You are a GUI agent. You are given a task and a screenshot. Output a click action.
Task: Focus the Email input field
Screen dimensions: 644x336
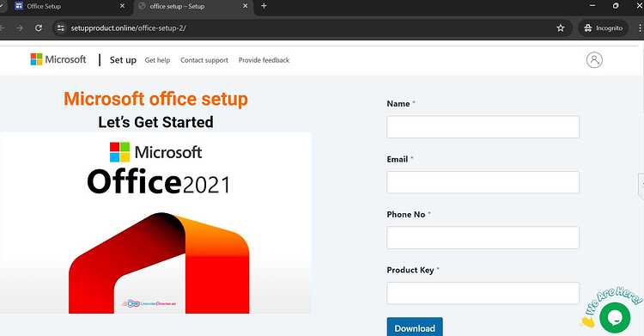pyautogui.click(x=483, y=182)
